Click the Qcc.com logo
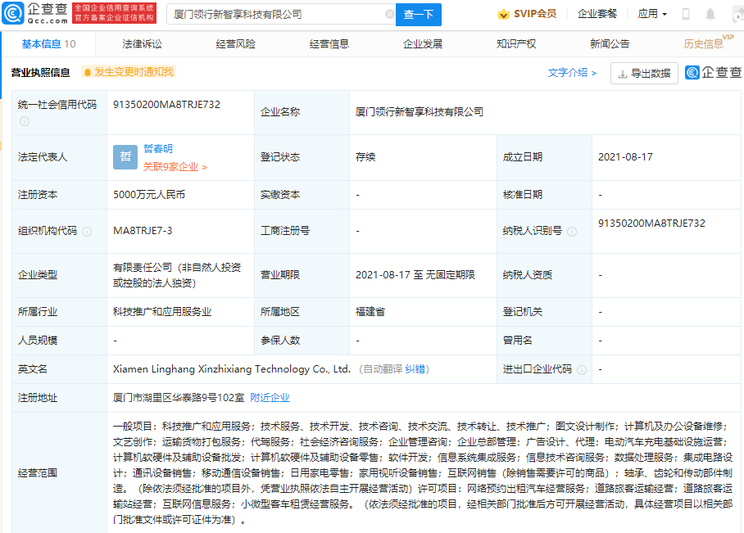The height and width of the screenshot is (533, 744). tap(35, 14)
